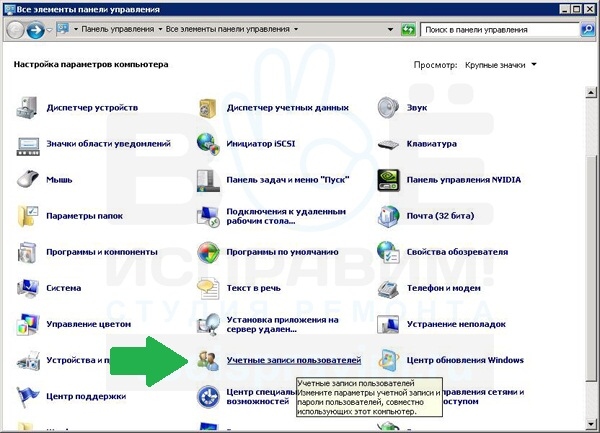Expand the arrow left of Панель управления breadcrumb
Image resolution: width=600 pixels, height=433 pixels.
tap(76, 29)
